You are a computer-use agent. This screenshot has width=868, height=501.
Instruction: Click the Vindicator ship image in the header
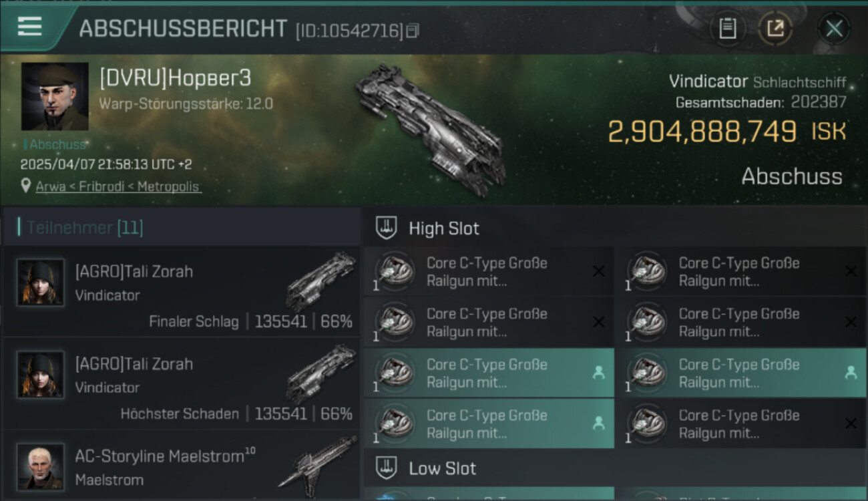(x=431, y=129)
